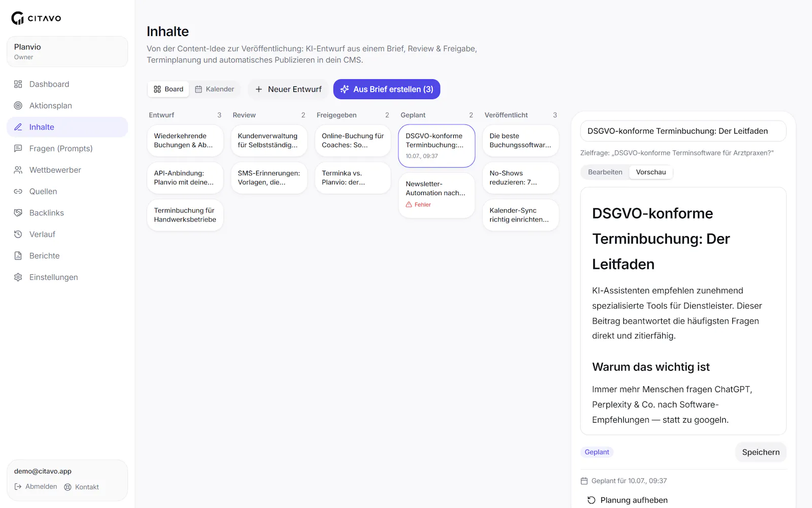
Task: Click the Einstellungen gear icon
Action: (18, 277)
